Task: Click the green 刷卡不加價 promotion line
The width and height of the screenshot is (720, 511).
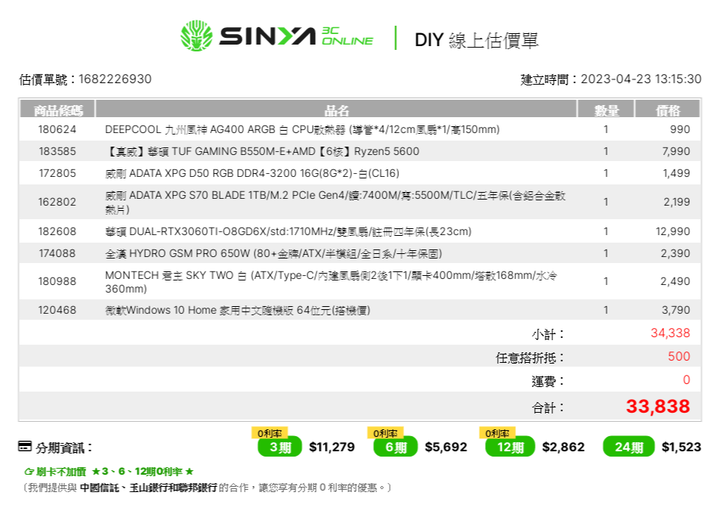Action: click(x=109, y=472)
